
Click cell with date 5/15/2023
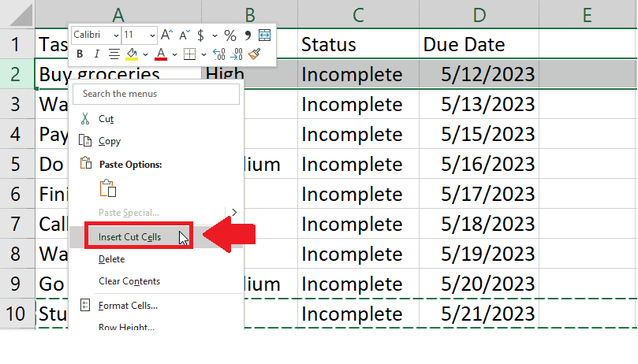479,134
